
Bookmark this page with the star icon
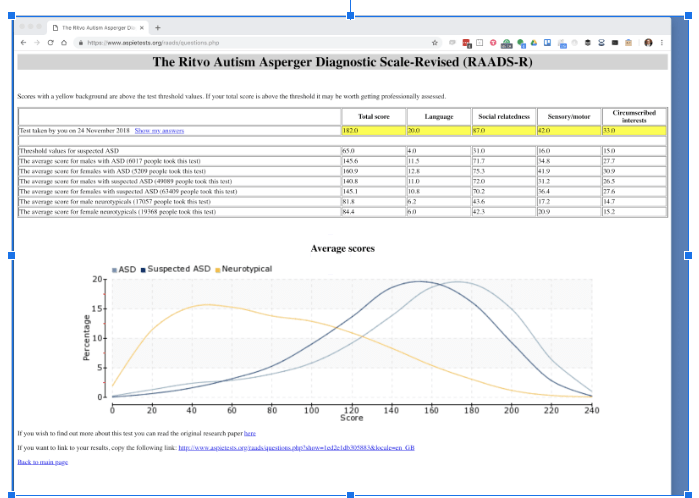[435, 43]
